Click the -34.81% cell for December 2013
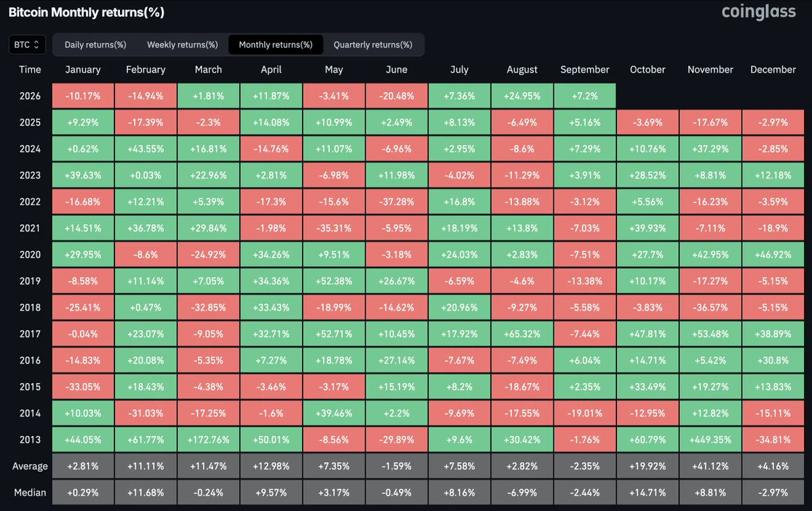This screenshot has height=511, width=812. pos(773,439)
